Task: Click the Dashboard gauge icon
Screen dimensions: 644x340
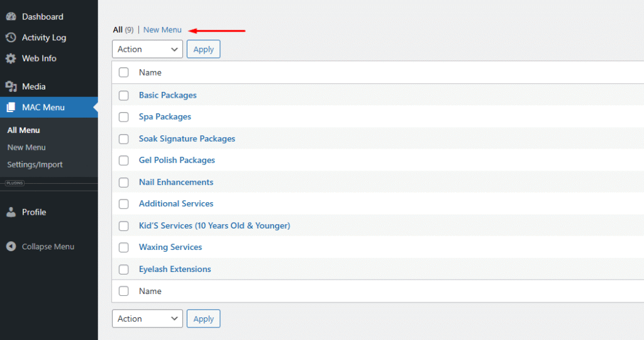Action: [11, 16]
